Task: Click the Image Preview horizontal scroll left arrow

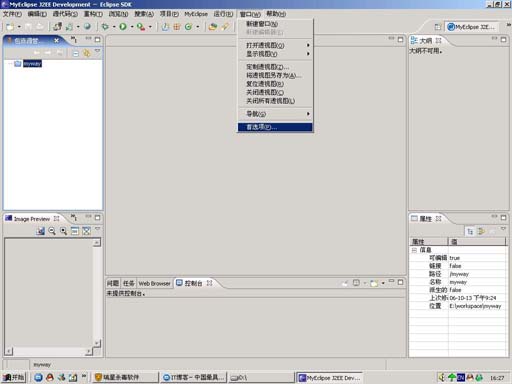Action: (x=9, y=351)
